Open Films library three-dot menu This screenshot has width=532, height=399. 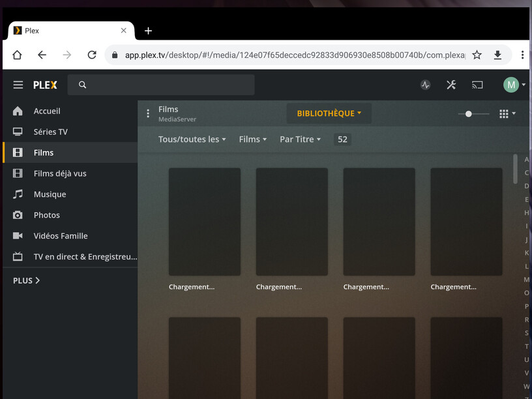pyautogui.click(x=148, y=113)
